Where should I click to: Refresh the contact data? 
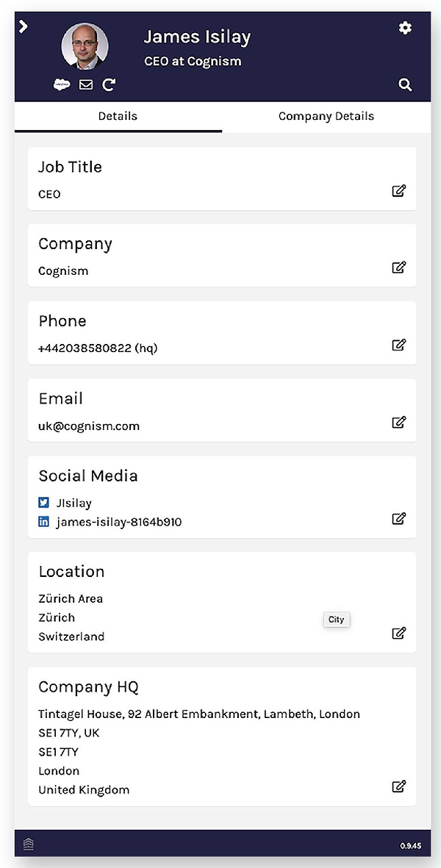point(109,85)
